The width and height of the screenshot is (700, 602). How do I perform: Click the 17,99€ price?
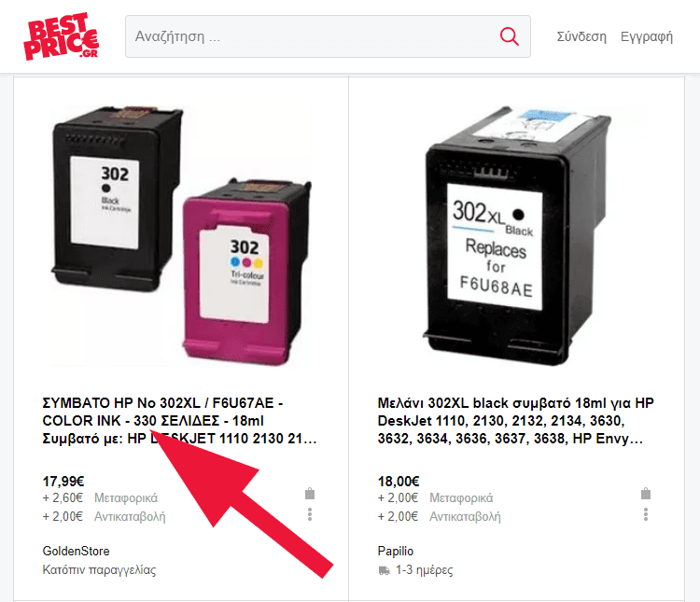[x=63, y=482]
